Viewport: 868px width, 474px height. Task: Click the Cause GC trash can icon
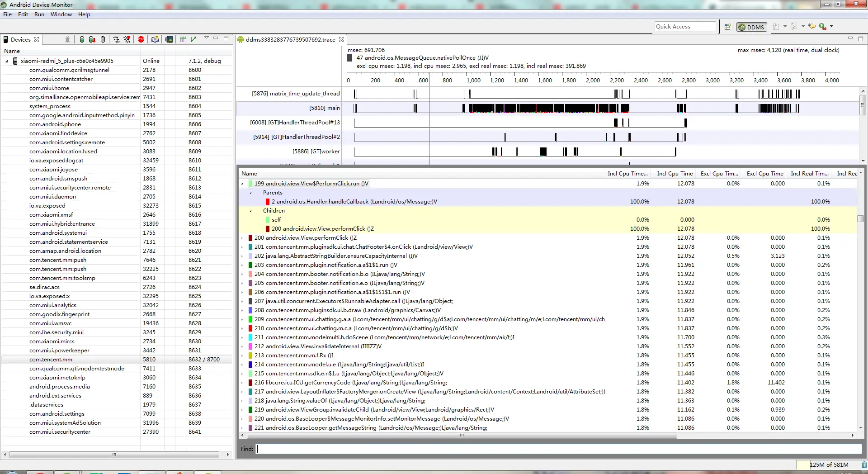[103, 39]
